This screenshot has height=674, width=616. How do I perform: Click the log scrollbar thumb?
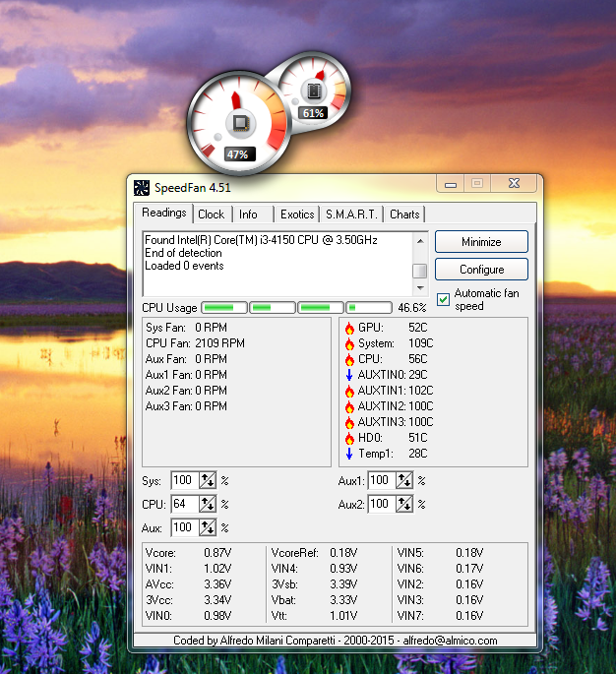pyautogui.click(x=419, y=271)
